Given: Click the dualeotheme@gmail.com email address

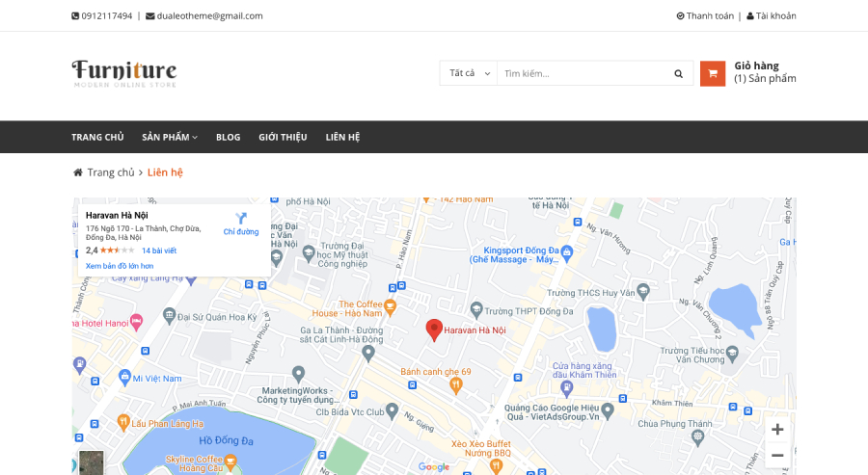Looking at the screenshot, I should point(210,16).
